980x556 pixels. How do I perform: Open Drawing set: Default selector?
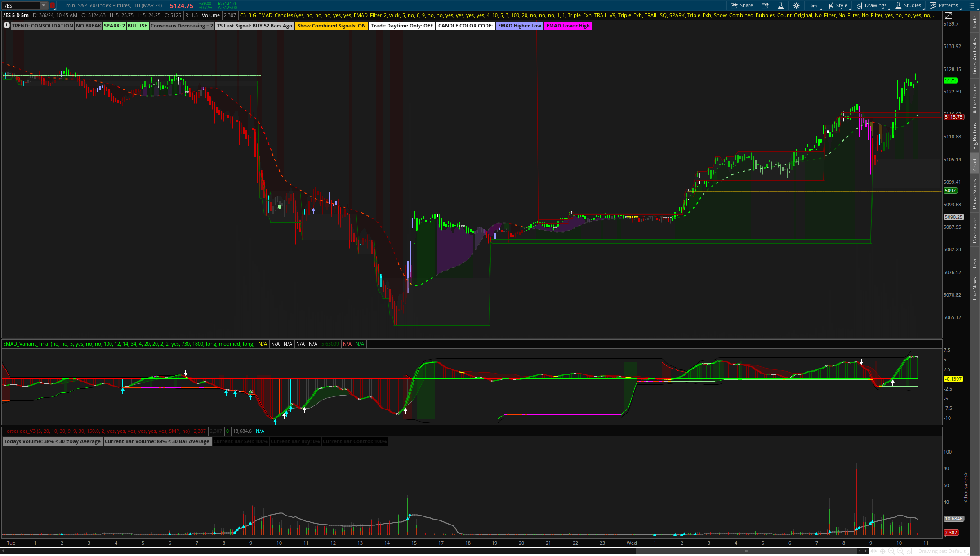coord(942,551)
